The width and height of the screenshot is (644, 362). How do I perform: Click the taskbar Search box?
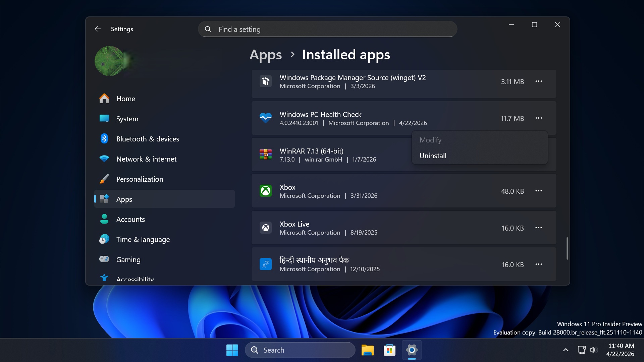point(300,350)
